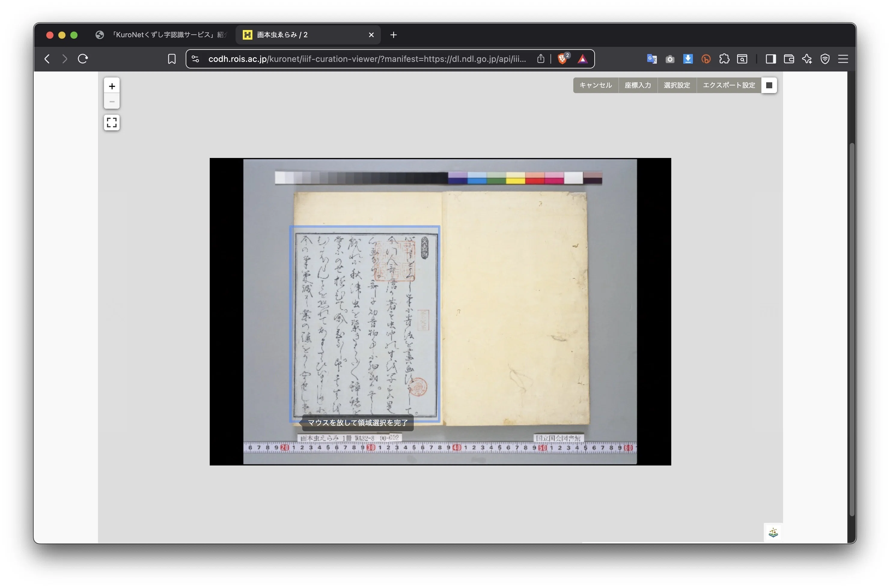Viewport: 890px width, 588px height.
Task: Open the blue download extension
Action: click(688, 59)
